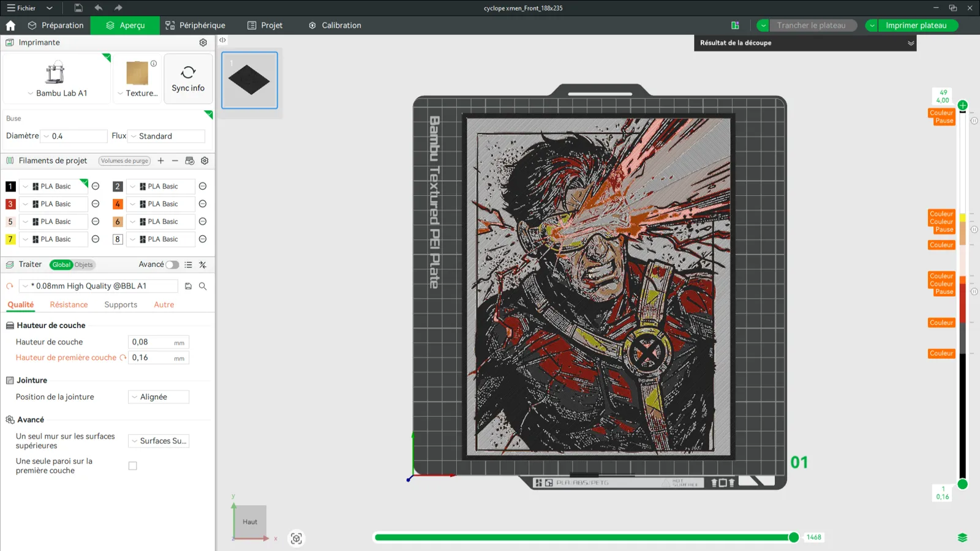980x551 pixels.
Task: Open filament settings gear in Filaments de projet
Action: pos(205,161)
